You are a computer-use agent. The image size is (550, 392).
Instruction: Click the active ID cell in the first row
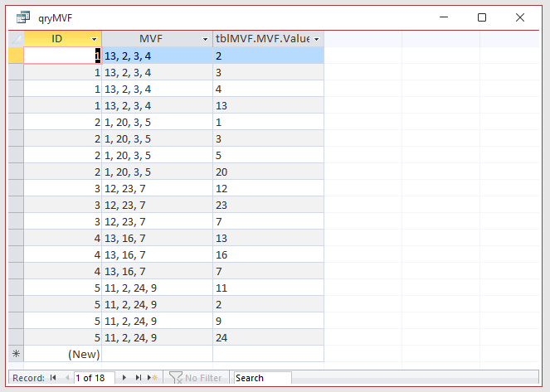tap(62, 56)
